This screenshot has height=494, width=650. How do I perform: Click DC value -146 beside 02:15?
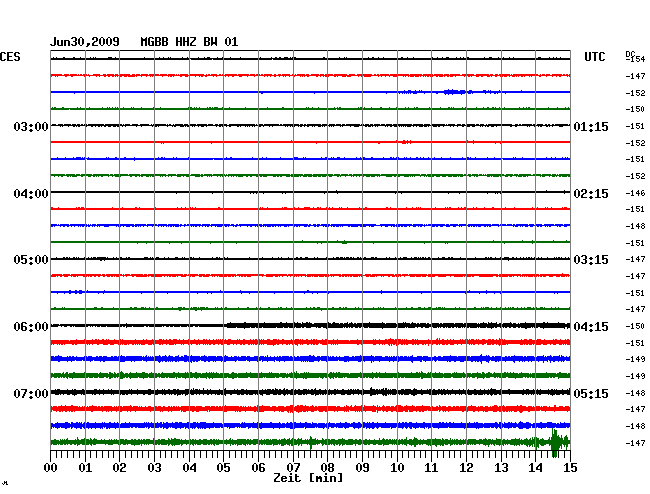(635, 193)
